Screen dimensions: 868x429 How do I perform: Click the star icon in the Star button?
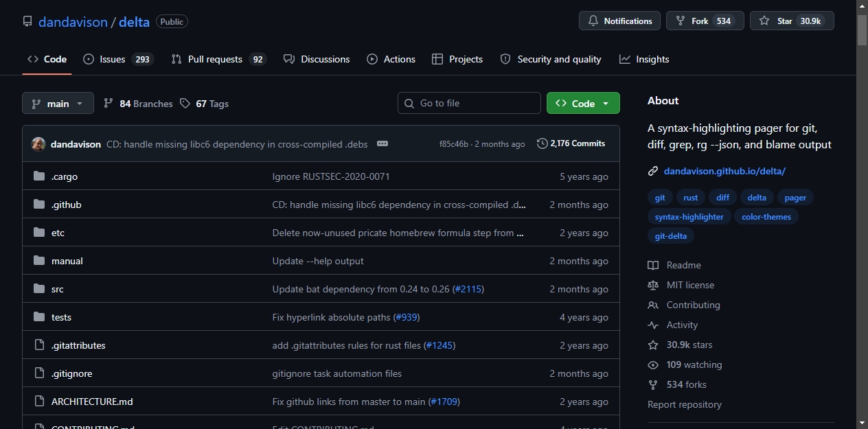764,21
